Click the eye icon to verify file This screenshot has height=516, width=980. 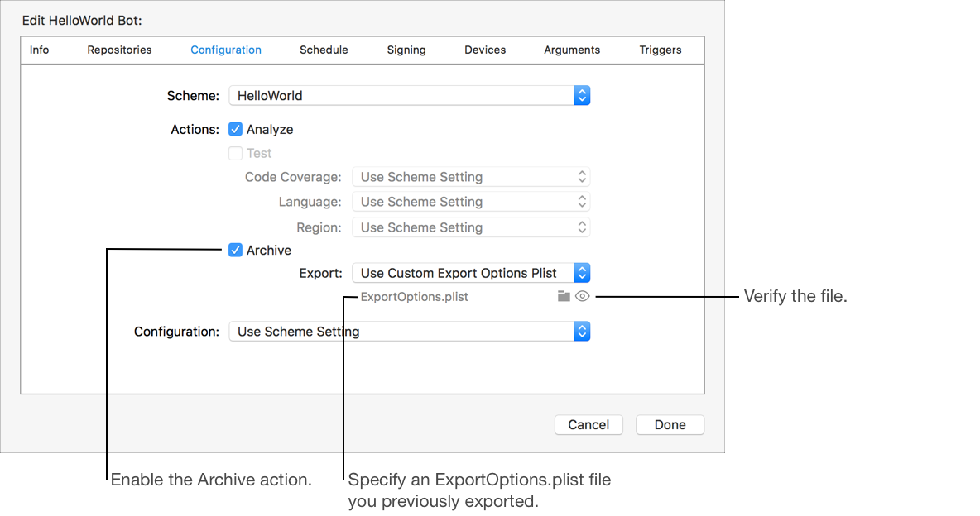coord(583,296)
